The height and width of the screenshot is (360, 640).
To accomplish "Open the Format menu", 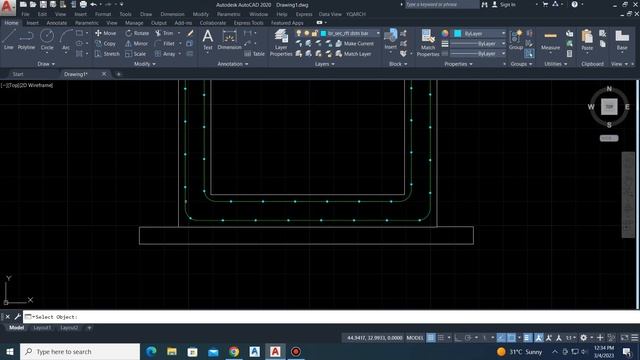I will click(103, 14).
